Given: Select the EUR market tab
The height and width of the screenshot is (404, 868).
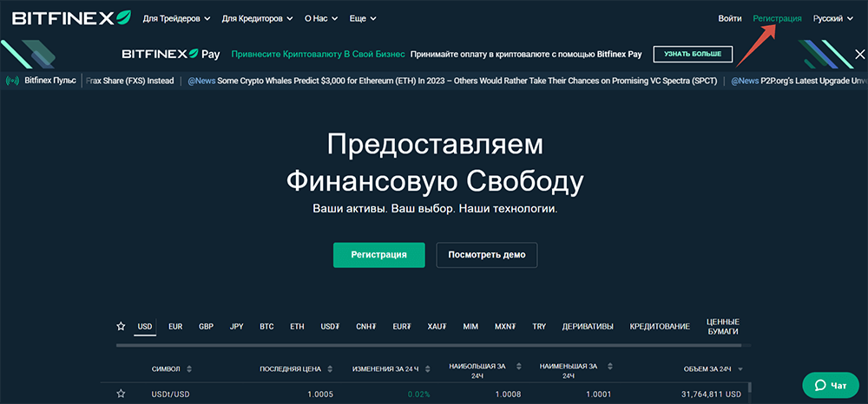Looking at the screenshot, I should 175,327.
